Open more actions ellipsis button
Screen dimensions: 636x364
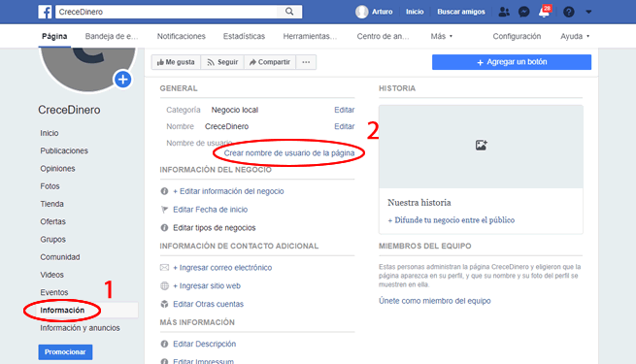(306, 62)
